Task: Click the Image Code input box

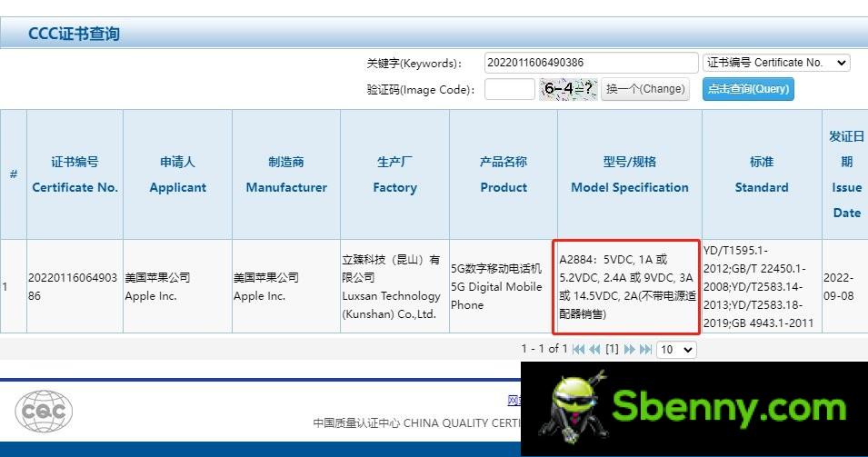Action: coord(509,89)
